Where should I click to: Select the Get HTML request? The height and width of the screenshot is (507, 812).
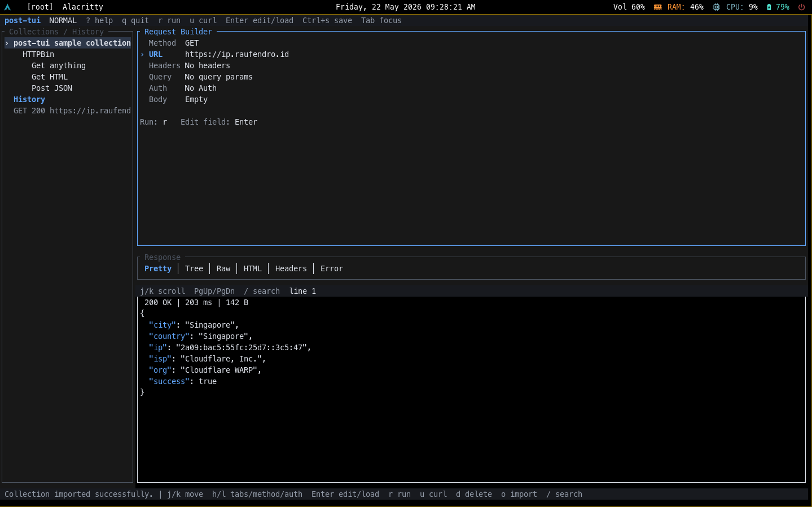(50, 77)
